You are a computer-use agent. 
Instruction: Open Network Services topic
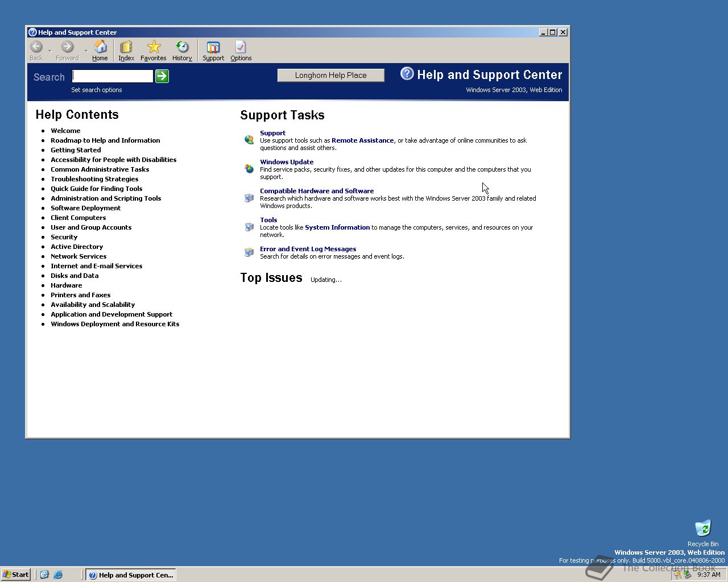tap(78, 256)
